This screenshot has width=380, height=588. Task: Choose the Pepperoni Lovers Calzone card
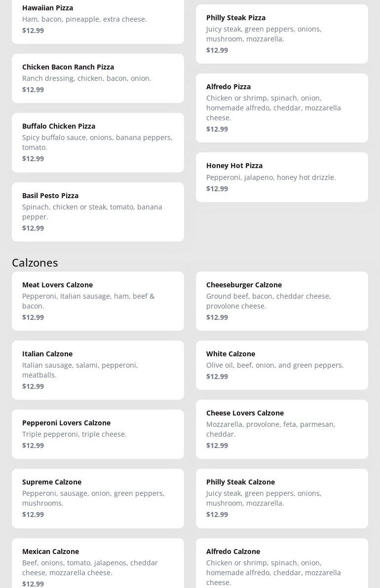tap(98, 434)
